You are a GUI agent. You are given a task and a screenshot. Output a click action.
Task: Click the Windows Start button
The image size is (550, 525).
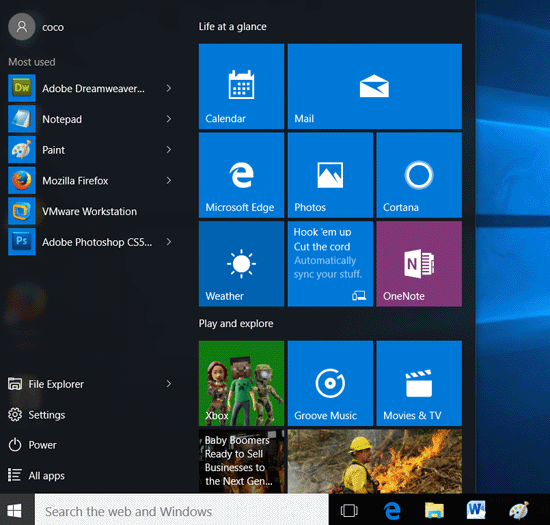(14, 510)
